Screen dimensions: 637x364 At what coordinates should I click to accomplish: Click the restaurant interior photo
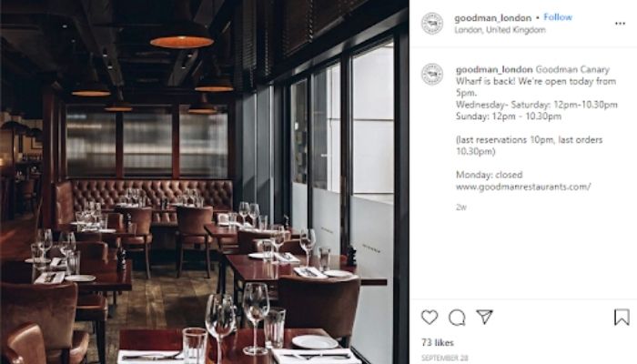[x=205, y=182]
